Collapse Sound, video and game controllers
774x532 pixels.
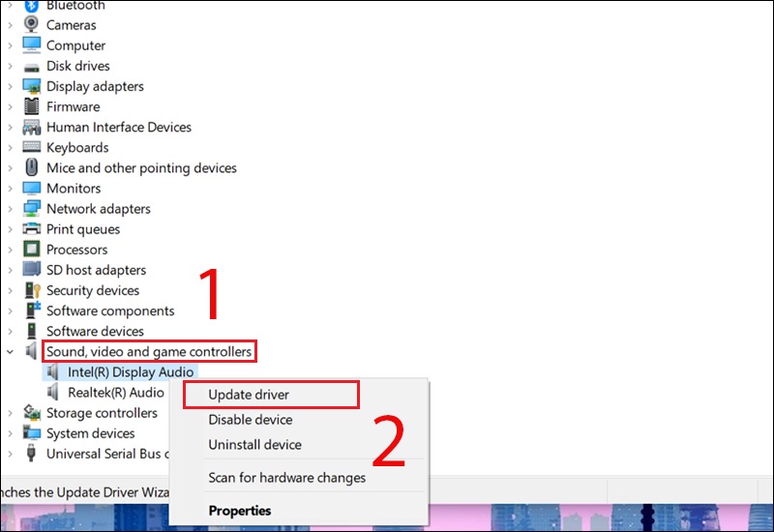(10, 352)
